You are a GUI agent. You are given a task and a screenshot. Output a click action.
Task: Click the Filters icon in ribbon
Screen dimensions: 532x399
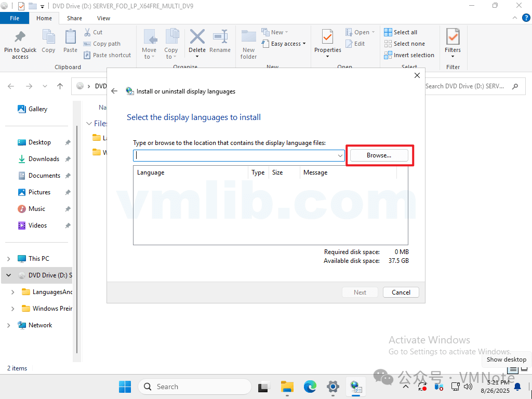pyautogui.click(x=453, y=38)
